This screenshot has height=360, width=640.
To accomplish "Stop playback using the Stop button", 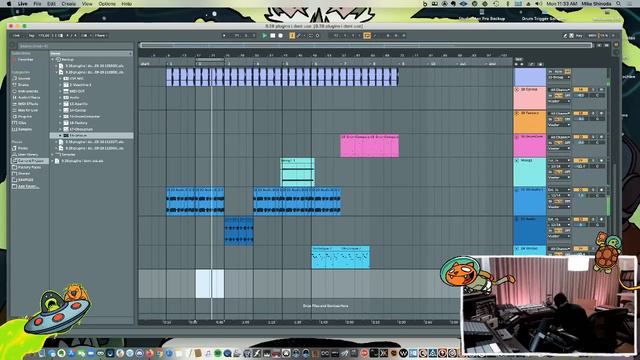I will click(x=273, y=36).
